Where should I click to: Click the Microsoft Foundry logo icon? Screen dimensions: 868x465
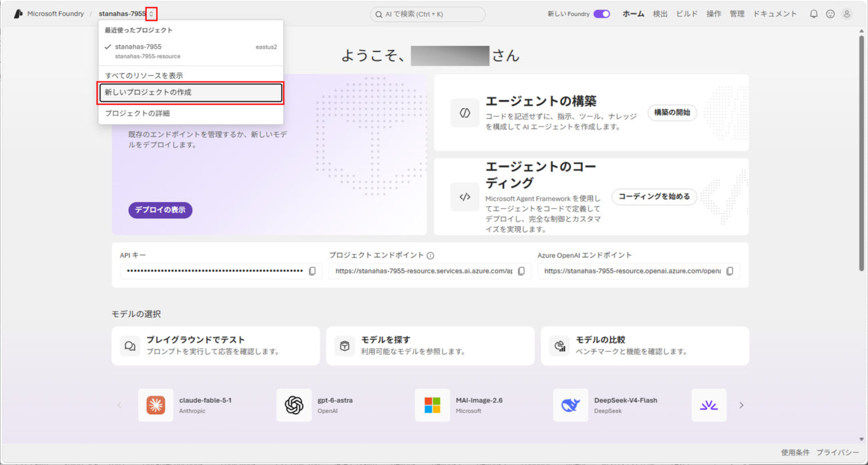coord(18,14)
